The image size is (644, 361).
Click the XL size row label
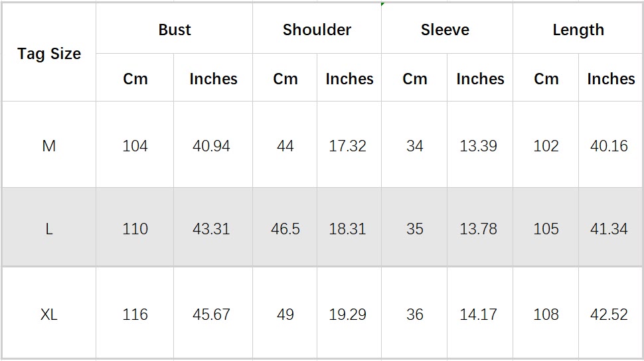point(49,315)
